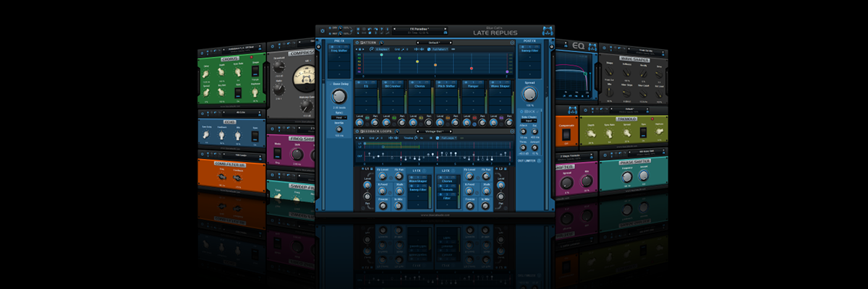The width and height of the screenshot is (868, 289).
Task: Select the Bit Crusher effect slot
Action: [393, 86]
